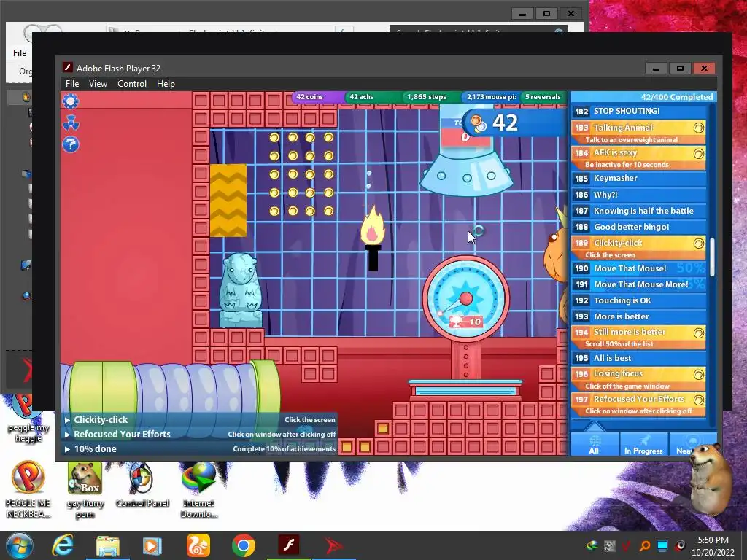747x560 pixels.
Task: Select Why?! achievement row
Action: point(638,195)
